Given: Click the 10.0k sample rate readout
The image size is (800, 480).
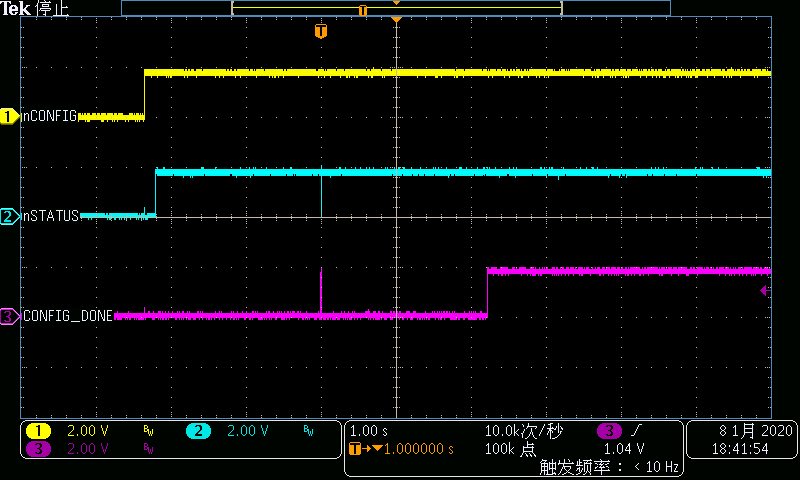Looking at the screenshot, I should tap(523, 431).
